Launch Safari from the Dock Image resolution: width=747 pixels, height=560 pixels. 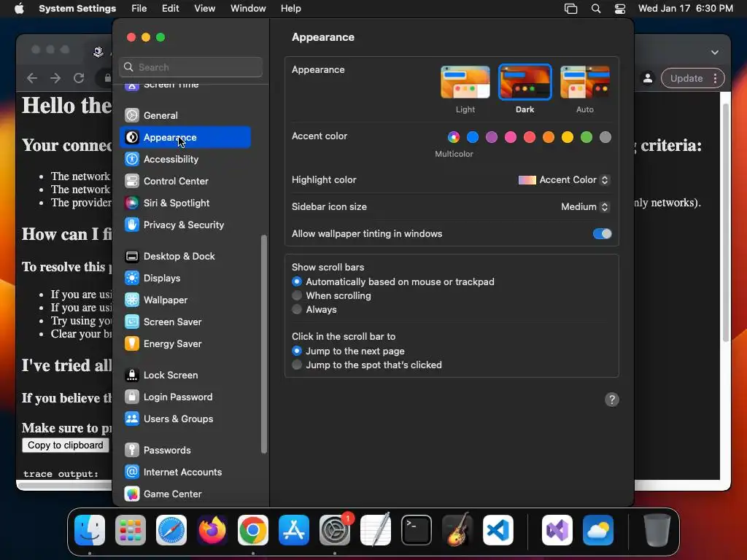(171, 530)
